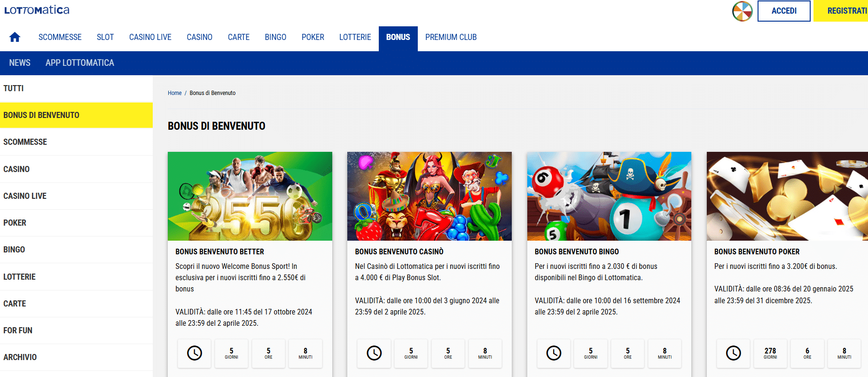Click the Lottomatica logo
The width and height of the screenshot is (868, 377).
(37, 10)
